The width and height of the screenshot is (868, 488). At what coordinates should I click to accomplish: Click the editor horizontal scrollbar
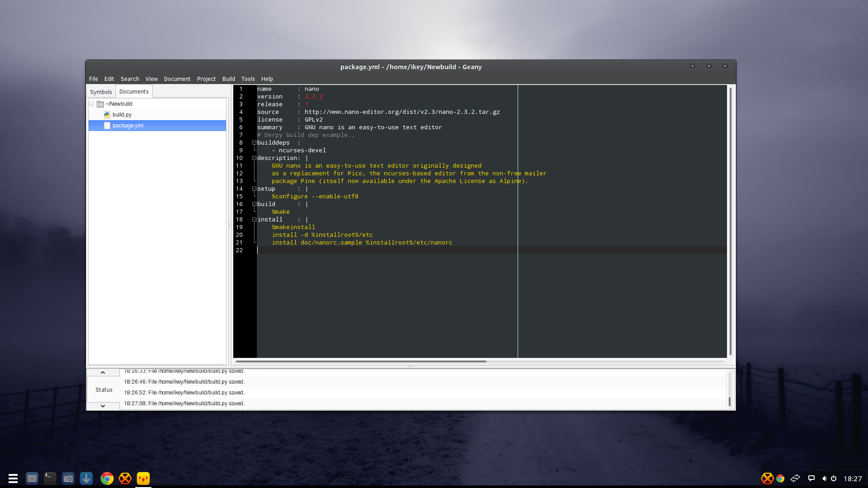pos(361,361)
